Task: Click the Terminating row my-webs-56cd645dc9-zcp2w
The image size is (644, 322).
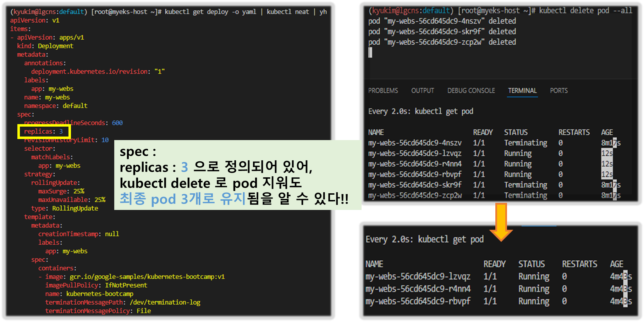Action: 494,195
